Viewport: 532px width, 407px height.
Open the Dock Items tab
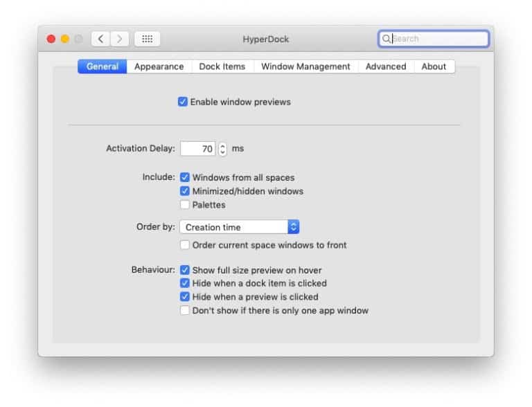pyautogui.click(x=222, y=66)
